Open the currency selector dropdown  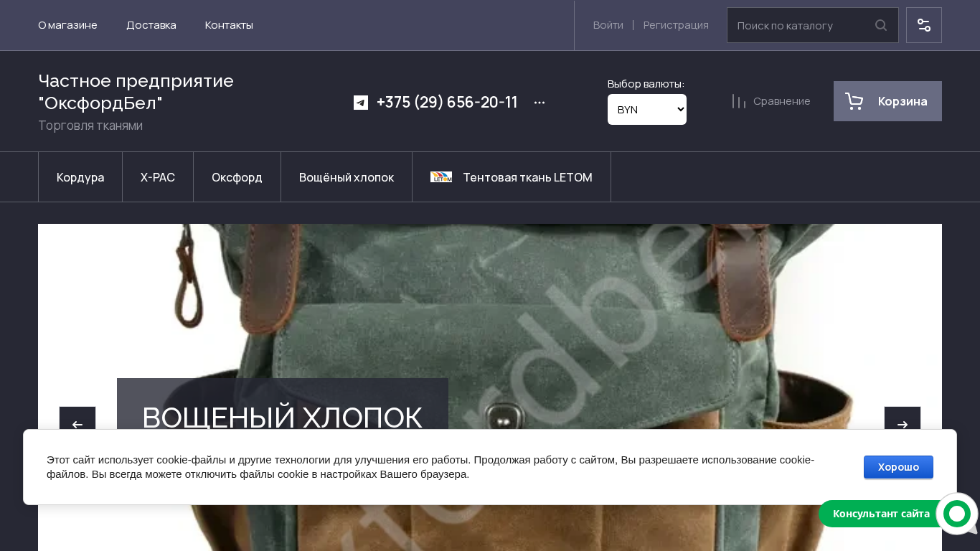[647, 109]
